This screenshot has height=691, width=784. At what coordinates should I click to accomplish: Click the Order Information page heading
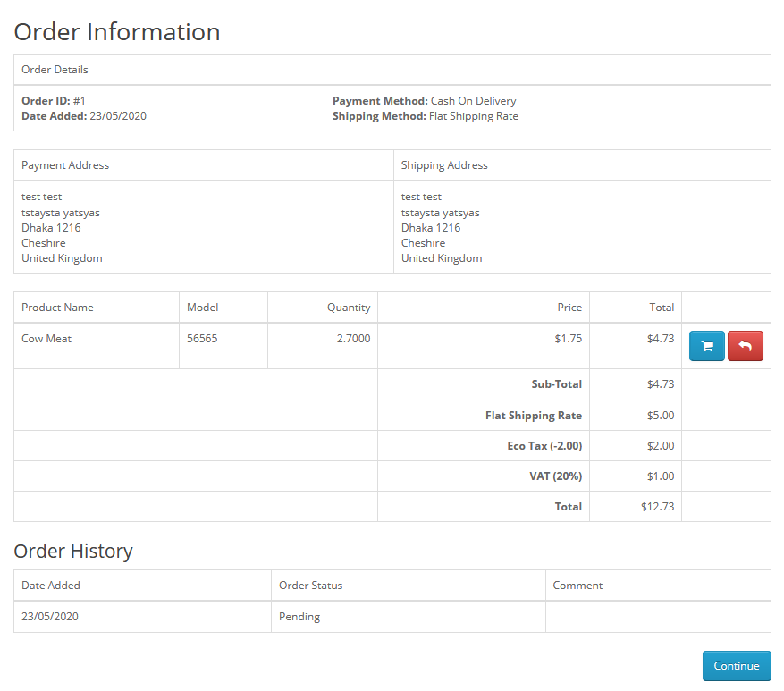tap(117, 32)
